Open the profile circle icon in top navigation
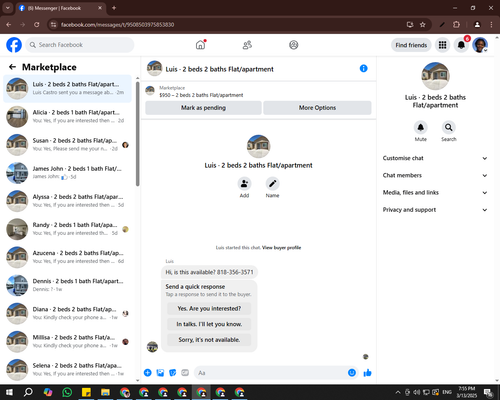This screenshot has height=400, width=500. coord(294,45)
